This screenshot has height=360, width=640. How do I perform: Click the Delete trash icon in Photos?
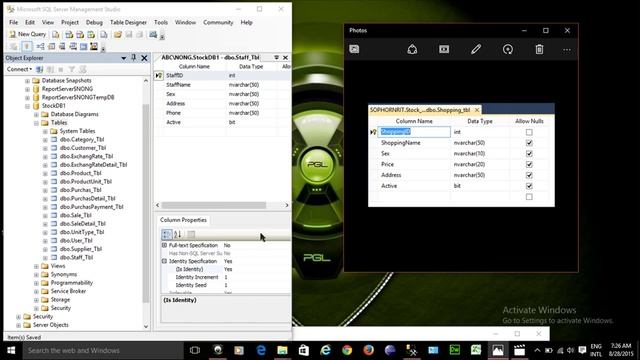coord(539,49)
